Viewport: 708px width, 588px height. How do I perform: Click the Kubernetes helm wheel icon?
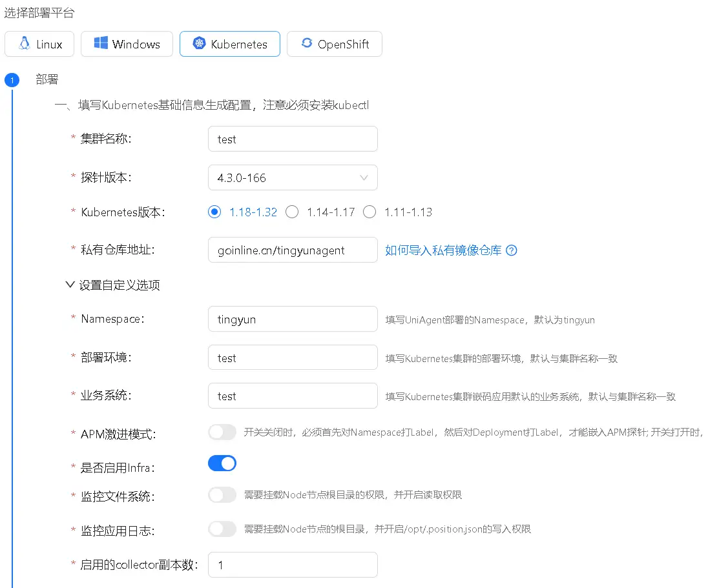(200, 44)
